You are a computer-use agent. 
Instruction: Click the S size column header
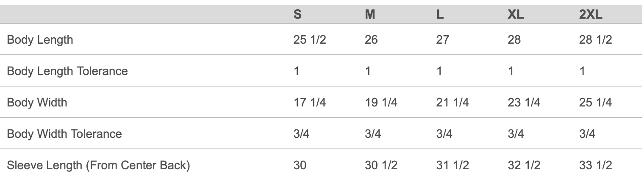[x=297, y=14]
